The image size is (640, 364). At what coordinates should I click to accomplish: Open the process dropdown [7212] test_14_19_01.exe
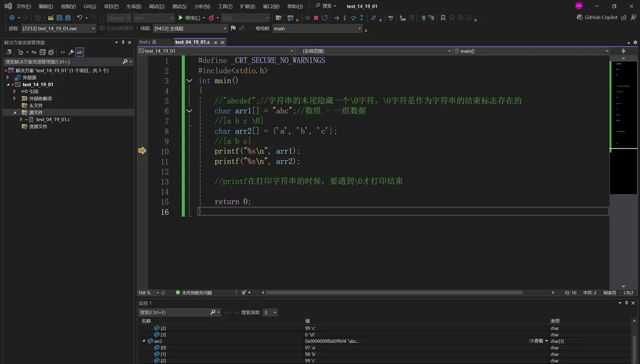tap(59, 28)
